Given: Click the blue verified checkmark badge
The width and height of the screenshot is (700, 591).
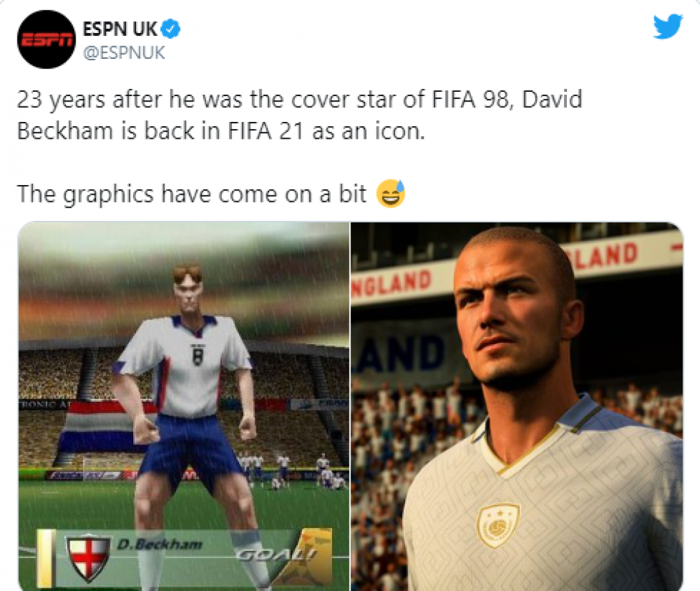Looking at the screenshot, I should [170, 29].
